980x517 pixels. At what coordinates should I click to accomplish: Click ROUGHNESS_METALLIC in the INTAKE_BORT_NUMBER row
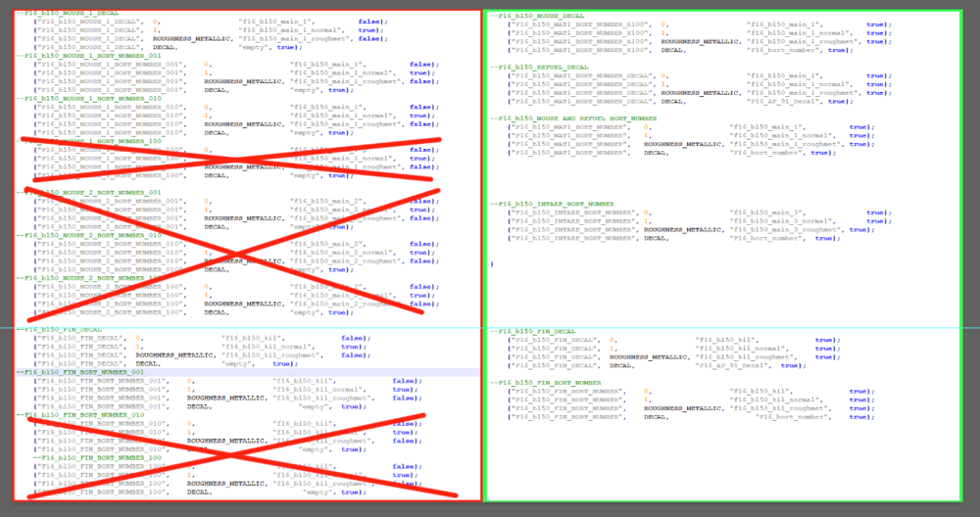(683, 230)
